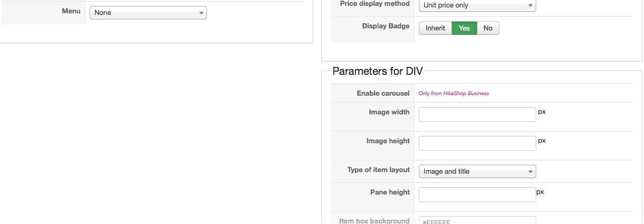
Task: Click the 'Enable carousel' label
Action: 383,93
